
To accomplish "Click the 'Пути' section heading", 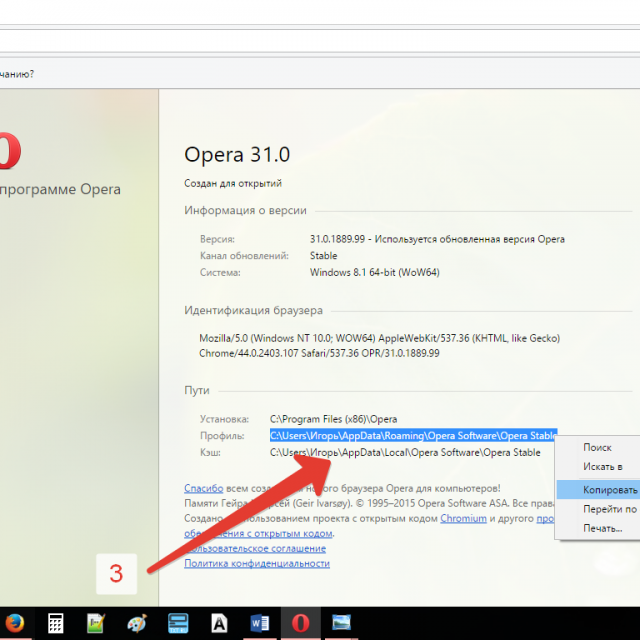I will tap(197, 390).
